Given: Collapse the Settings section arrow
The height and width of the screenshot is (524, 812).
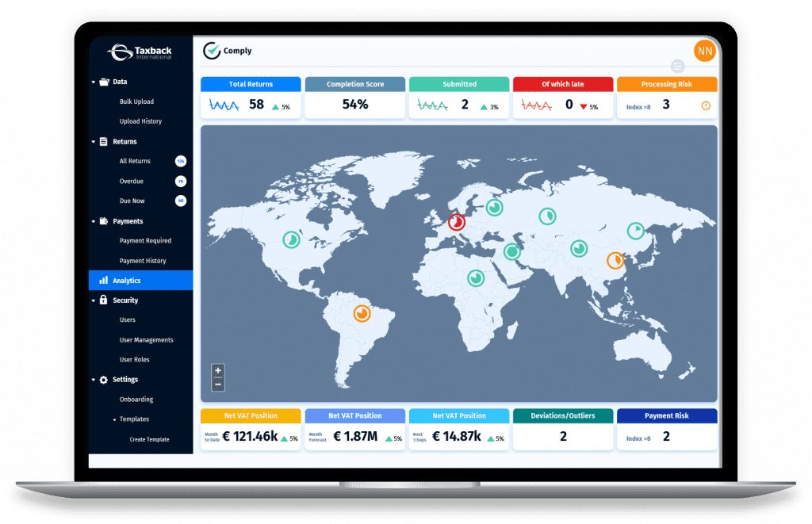Looking at the screenshot, I should [x=94, y=380].
